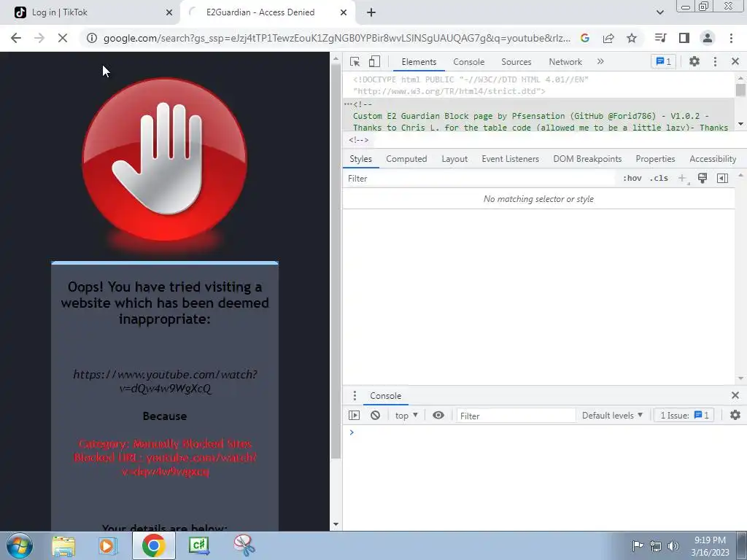Open console settings gear
The image size is (747, 560).
(x=735, y=415)
